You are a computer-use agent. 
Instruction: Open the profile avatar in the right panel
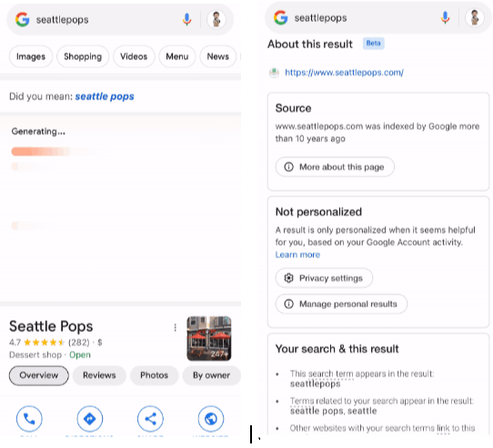475,17
